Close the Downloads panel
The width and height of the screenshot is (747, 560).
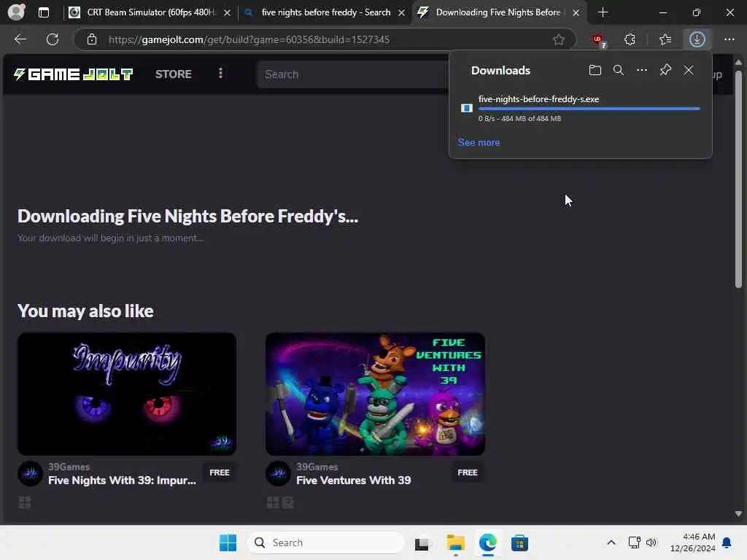pyautogui.click(x=689, y=71)
